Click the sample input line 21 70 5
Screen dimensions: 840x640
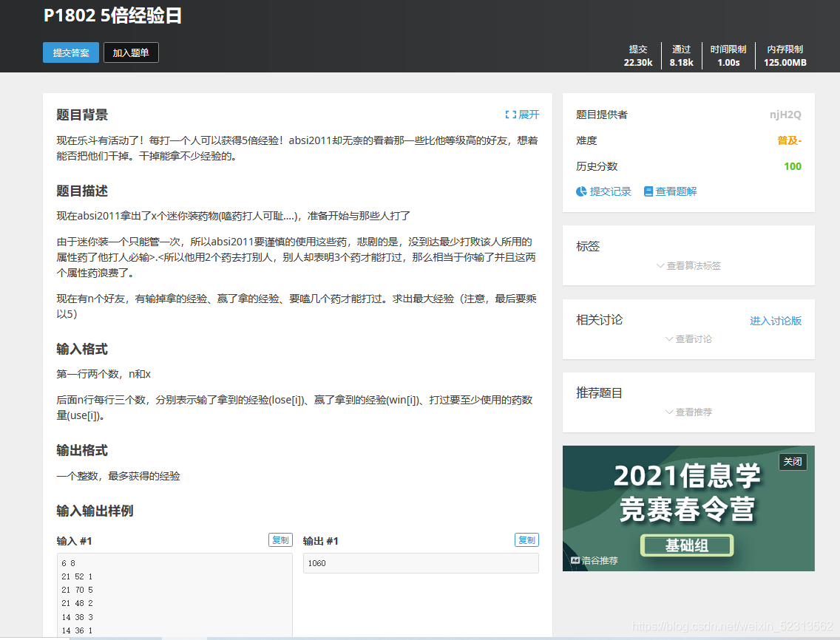pos(77,590)
